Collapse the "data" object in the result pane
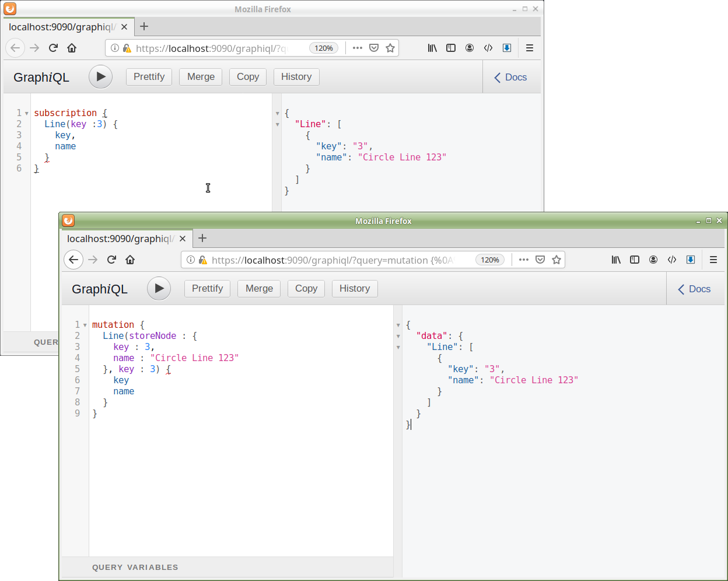This screenshot has width=728, height=581. coord(398,336)
